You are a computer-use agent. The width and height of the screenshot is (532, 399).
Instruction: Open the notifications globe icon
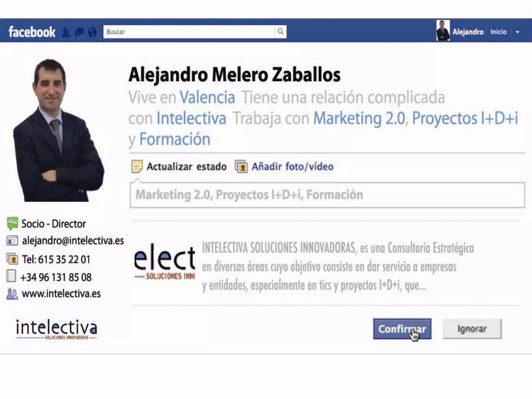tap(92, 32)
